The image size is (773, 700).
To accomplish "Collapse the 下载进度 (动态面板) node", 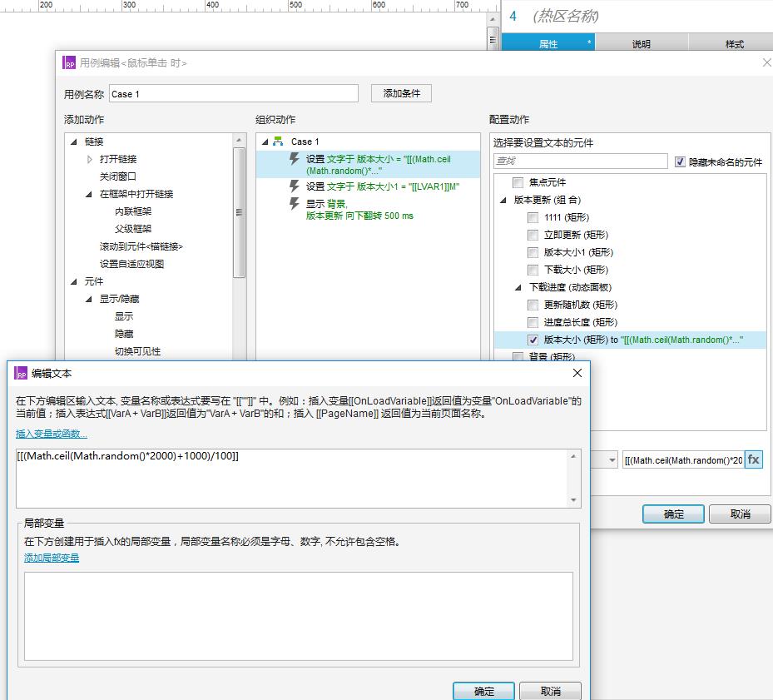I will pyautogui.click(x=518, y=287).
